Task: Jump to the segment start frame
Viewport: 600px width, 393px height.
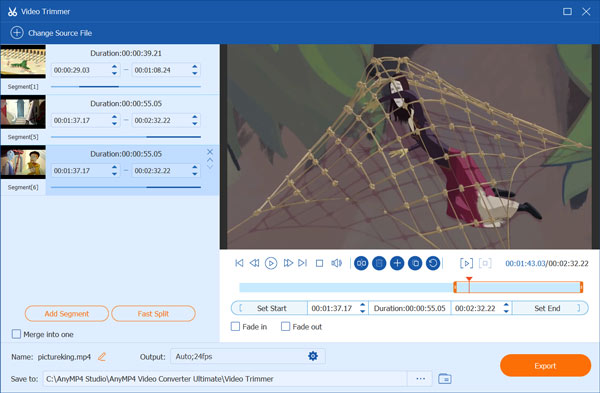Action: coord(239,263)
